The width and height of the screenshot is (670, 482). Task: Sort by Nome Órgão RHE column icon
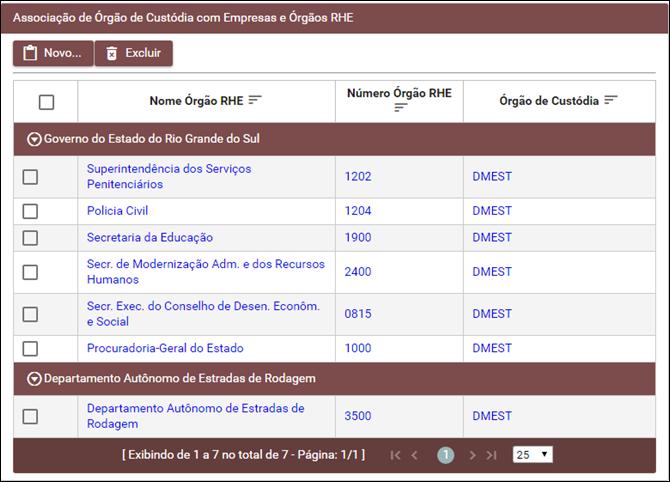(255, 101)
